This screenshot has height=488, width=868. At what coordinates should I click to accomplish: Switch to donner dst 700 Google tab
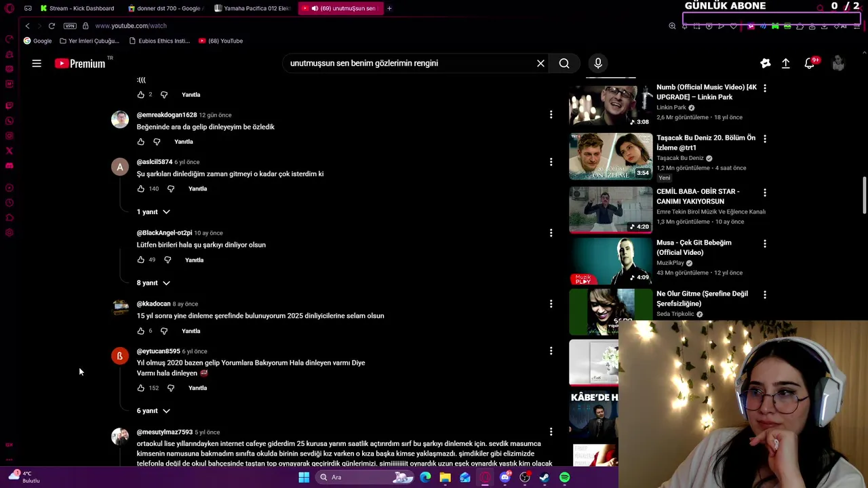[165, 8]
